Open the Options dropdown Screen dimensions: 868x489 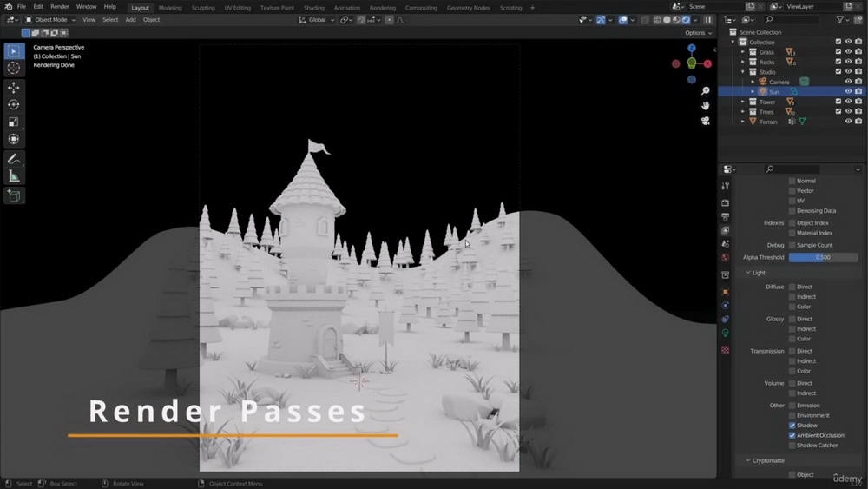pyautogui.click(x=698, y=33)
